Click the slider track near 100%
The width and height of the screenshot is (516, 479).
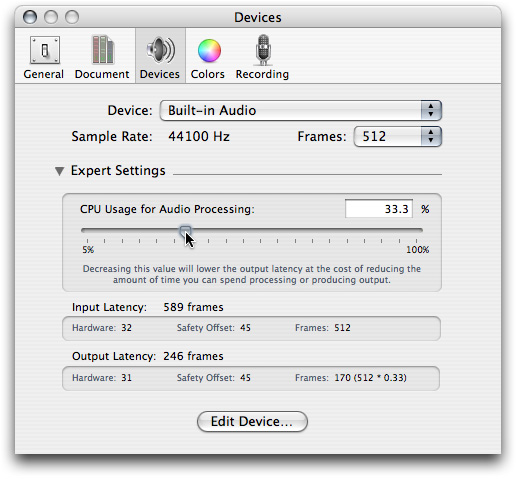[x=415, y=230]
